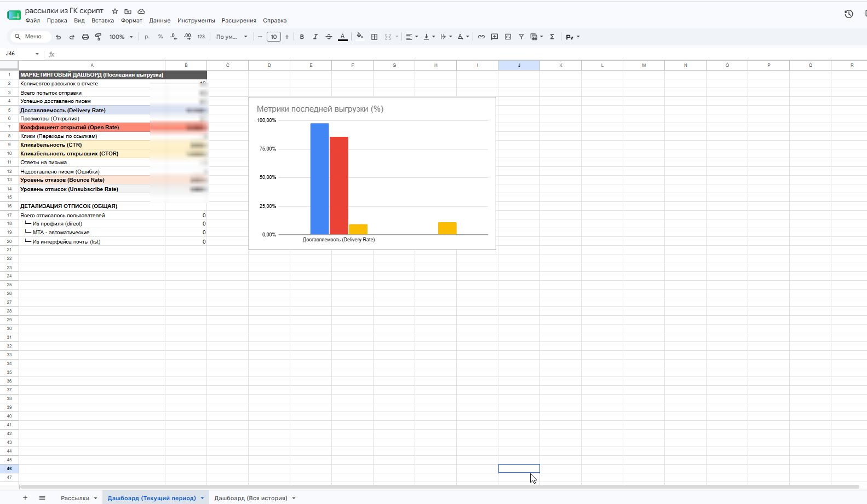Open the Borders tool
867x504 pixels.
[374, 37]
